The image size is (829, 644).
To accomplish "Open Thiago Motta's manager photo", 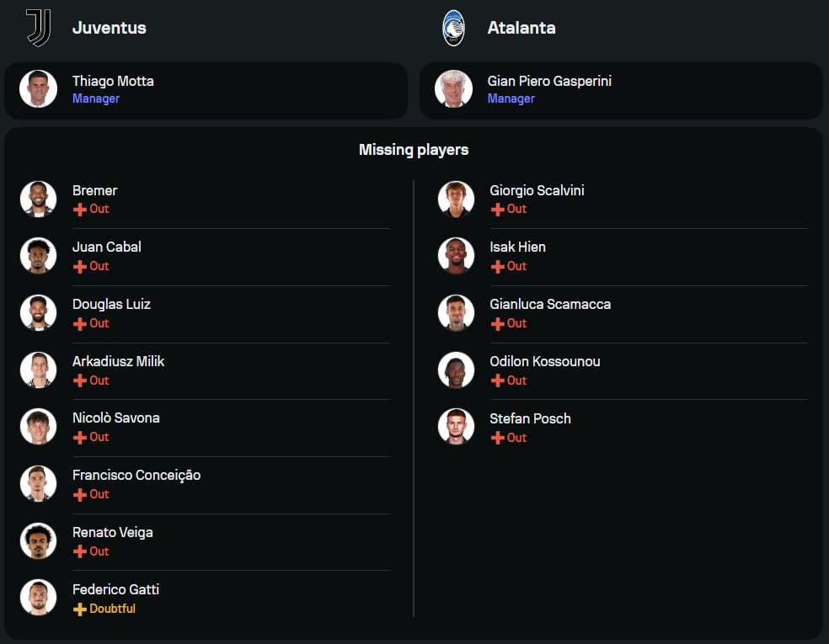I will 39,89.
